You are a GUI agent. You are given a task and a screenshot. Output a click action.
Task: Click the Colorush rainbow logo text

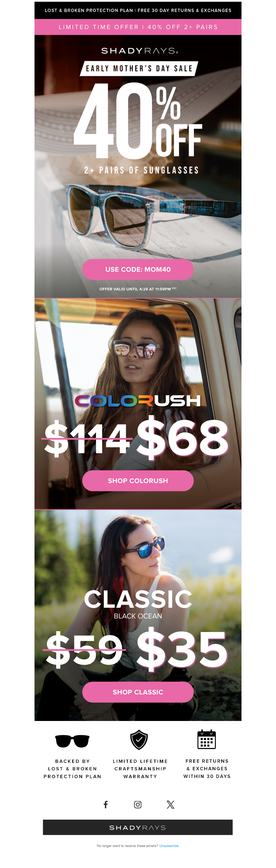(x=138, y=401)
